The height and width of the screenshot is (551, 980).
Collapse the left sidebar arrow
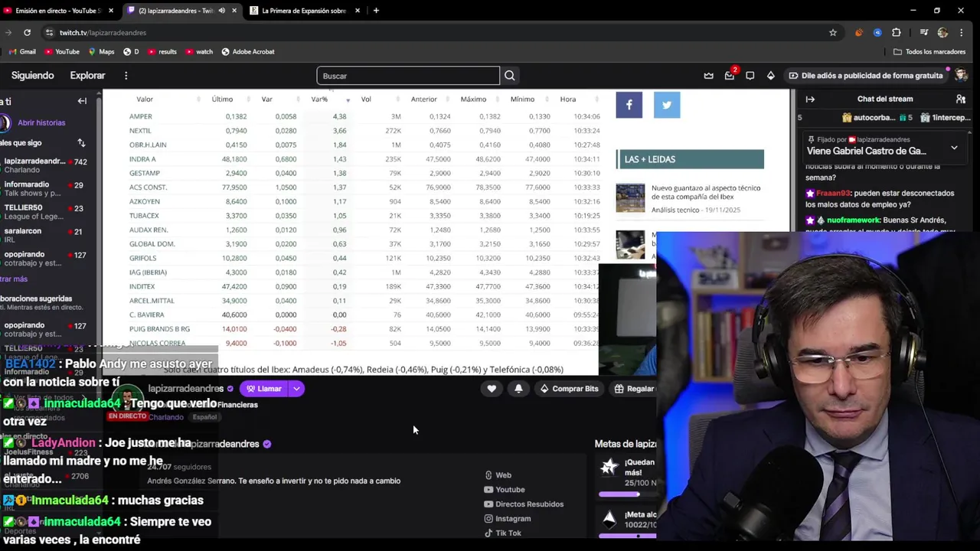point(82,101)
